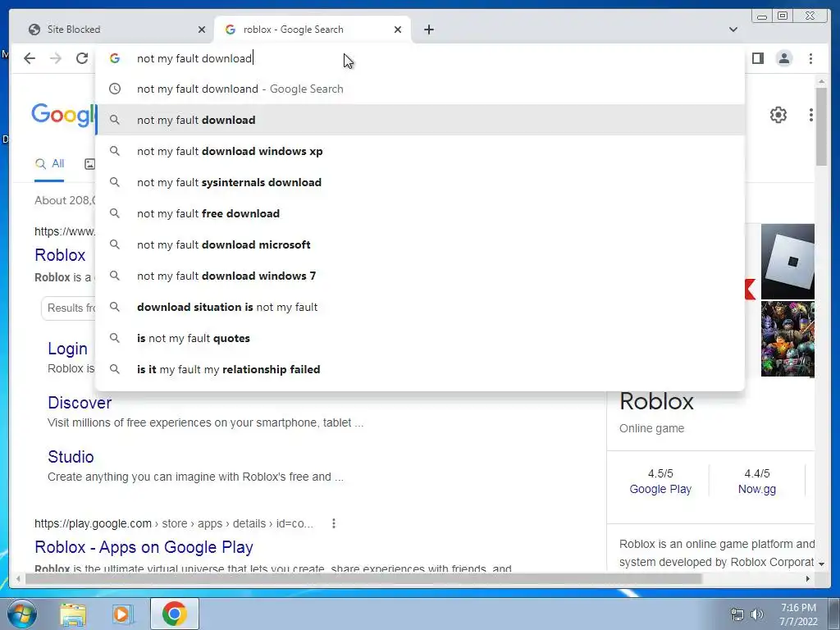Pick suggestion 'not my fault free download'
The width and height of the screenshot is (840, 630).
(x=420, y=213)
